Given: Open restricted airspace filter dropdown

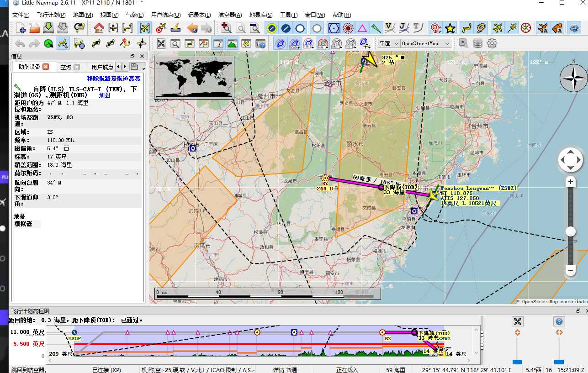Looking at the screenshot, I should click(x=323, y=44).
